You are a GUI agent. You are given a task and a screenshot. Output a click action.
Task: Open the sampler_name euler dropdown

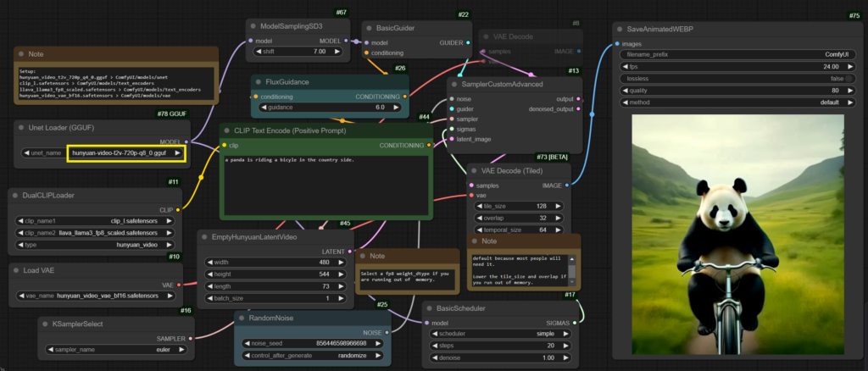(x=115, y=349)
